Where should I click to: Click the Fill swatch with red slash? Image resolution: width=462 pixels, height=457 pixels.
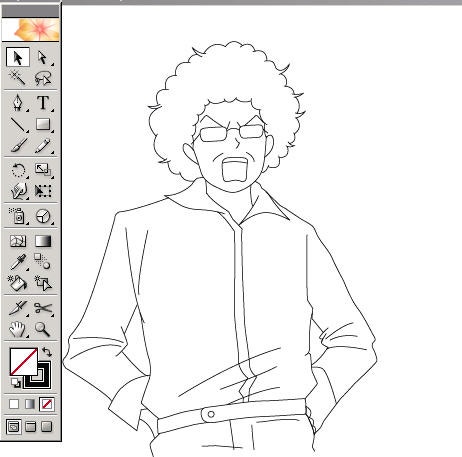[23, 362]
